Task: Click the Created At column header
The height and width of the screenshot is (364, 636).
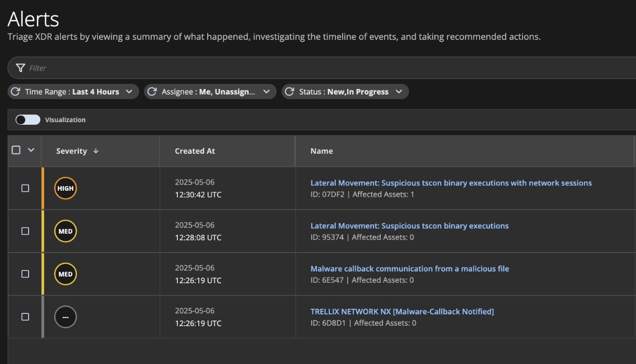Action: click(195, 151)
